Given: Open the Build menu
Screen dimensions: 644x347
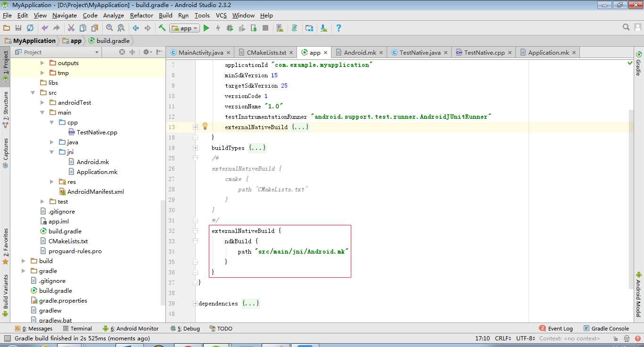Looking at the screenshot, I should tap(165, 15).
